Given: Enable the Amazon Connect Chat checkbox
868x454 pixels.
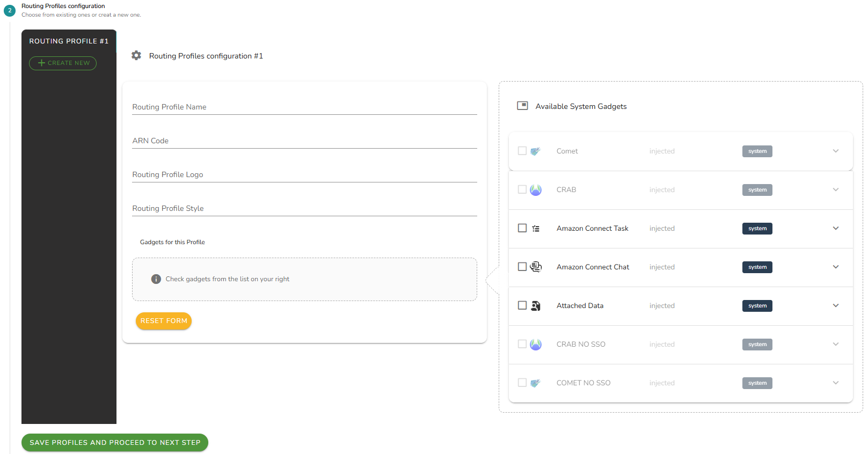Looking at the screenshot, I should coord(522,267).
